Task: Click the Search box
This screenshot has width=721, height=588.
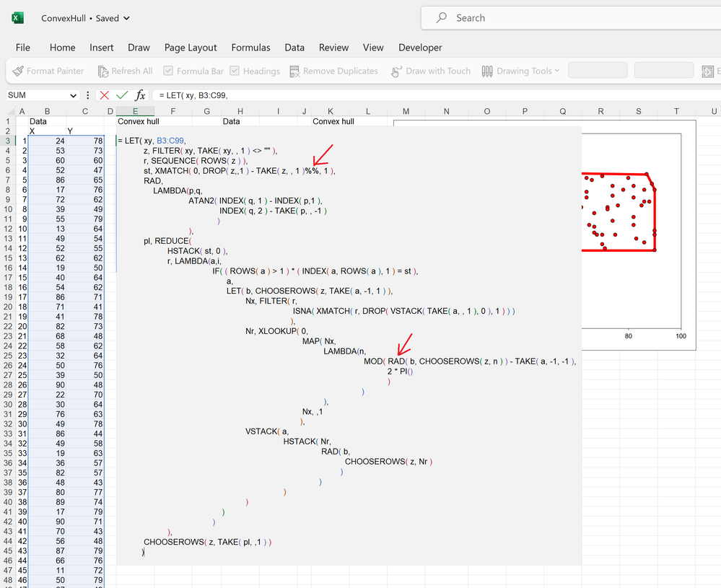Action: point(570,18)
